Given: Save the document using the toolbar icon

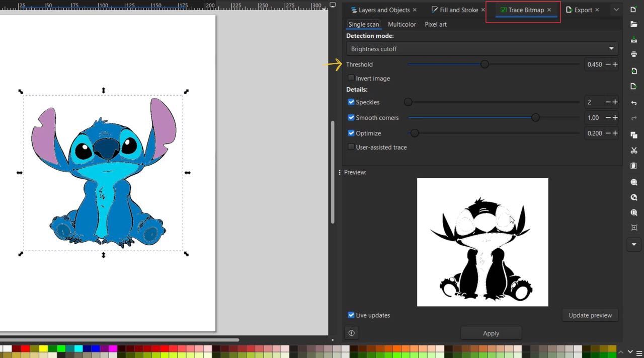Looking at the screenshot, I should coord(634,39).
